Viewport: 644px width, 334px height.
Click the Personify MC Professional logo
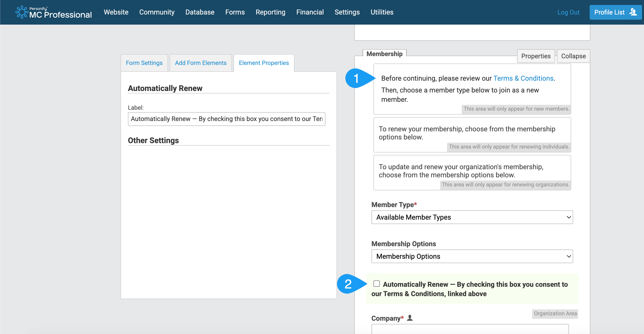click(53, 12)
